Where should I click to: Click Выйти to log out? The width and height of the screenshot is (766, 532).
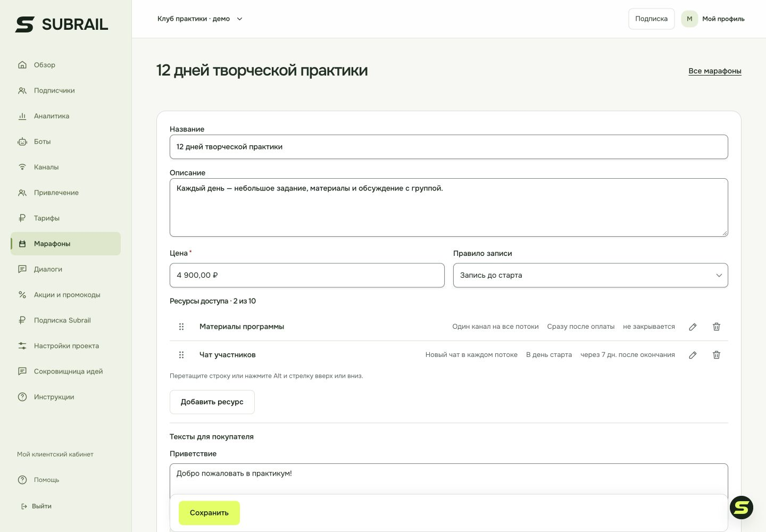(36, 506)
